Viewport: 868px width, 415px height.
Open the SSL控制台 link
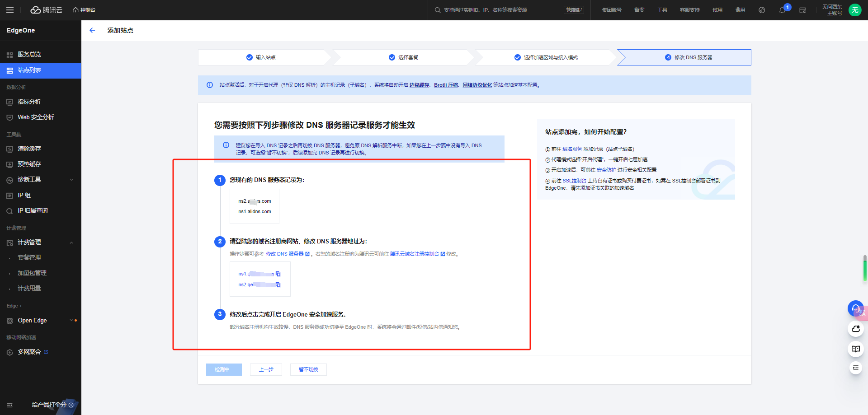(574, 181)
